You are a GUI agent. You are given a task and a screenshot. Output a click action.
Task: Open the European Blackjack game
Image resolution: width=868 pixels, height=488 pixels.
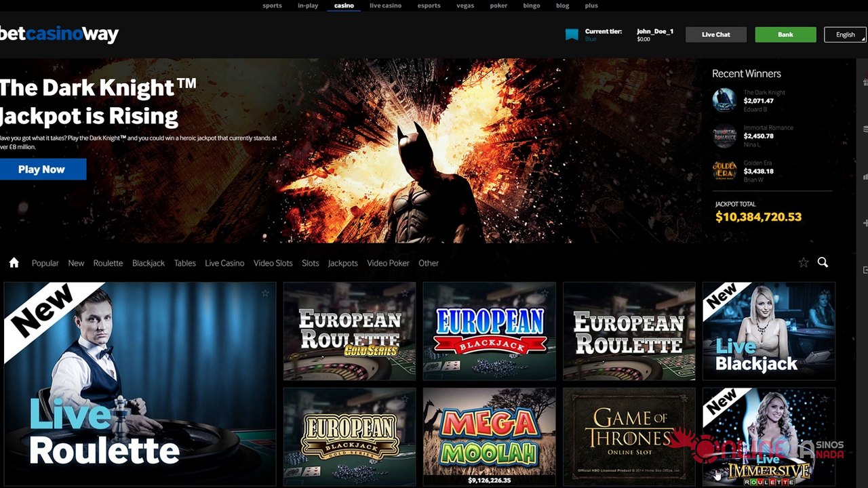pos(489,331)
